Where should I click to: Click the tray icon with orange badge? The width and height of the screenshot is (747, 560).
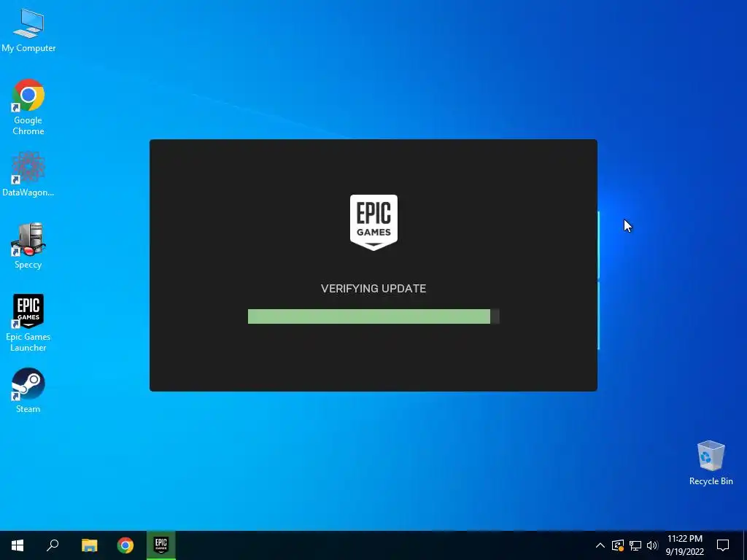[x=618, y=545]
